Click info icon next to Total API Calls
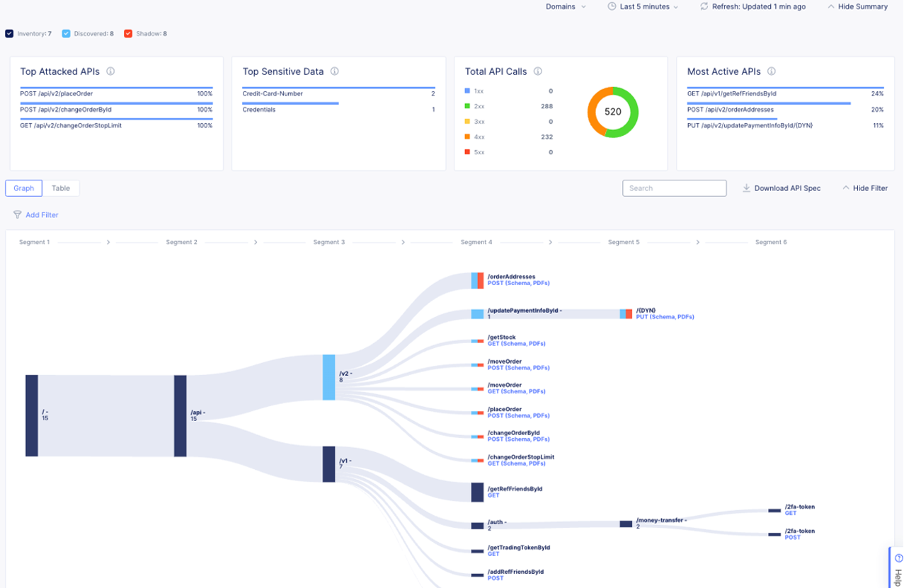This screenshot has height=588, width=904. (537, 71)
